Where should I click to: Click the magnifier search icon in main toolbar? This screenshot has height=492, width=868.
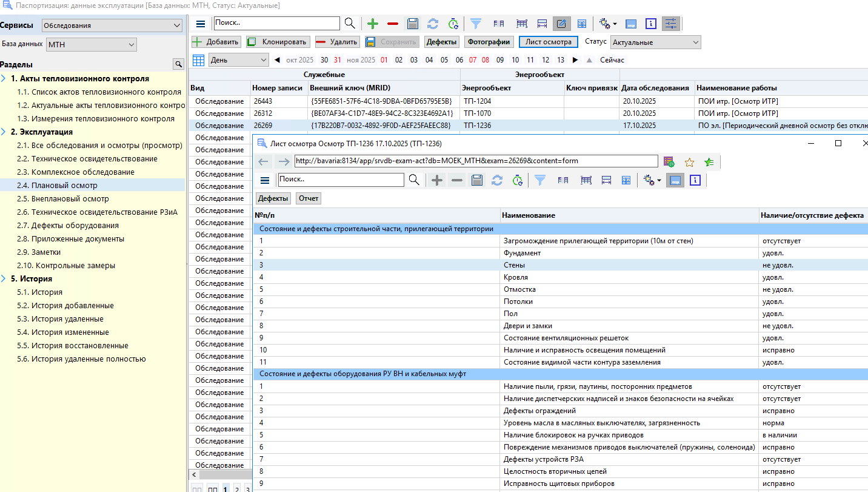[350, 24]
